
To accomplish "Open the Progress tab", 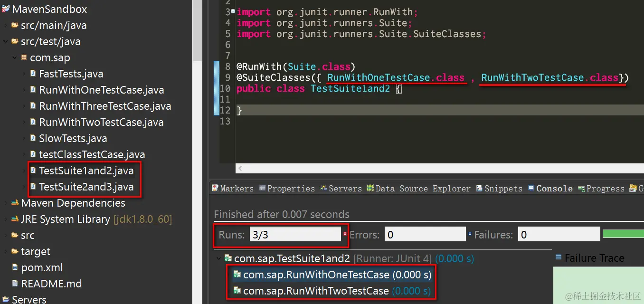I will [x=601, y=189].
